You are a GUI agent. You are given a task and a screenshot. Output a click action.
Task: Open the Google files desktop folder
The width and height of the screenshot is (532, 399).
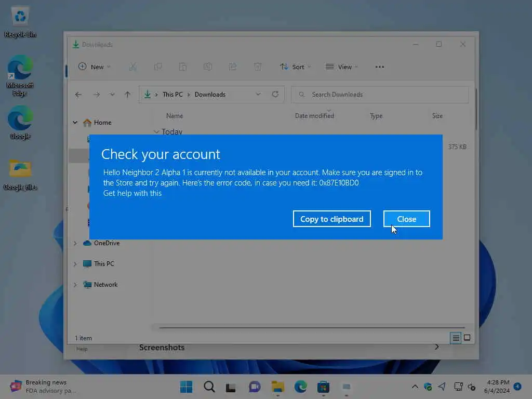[x=20, y=175]
